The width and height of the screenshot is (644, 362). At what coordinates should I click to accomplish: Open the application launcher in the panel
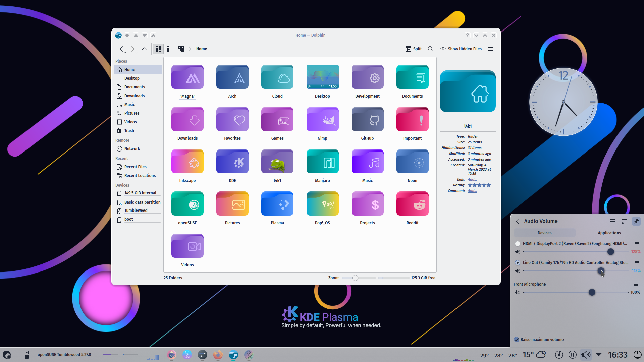[7, 355]
